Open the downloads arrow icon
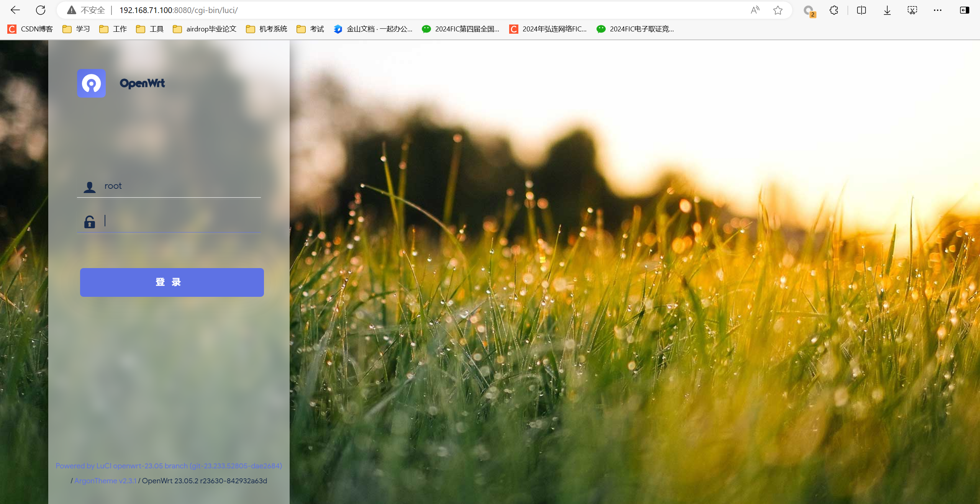Screen dimensions: 980x504 coord(887,10)
